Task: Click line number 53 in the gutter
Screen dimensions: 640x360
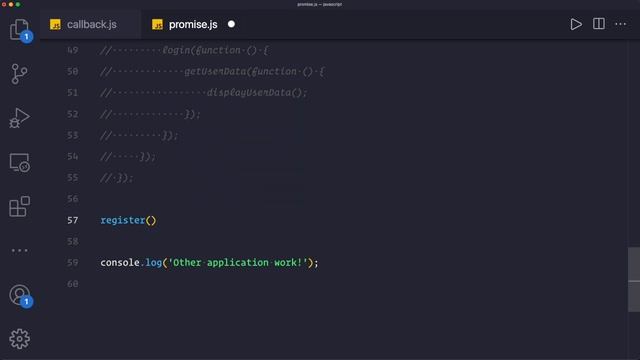Action: click(x=73, y=135)
